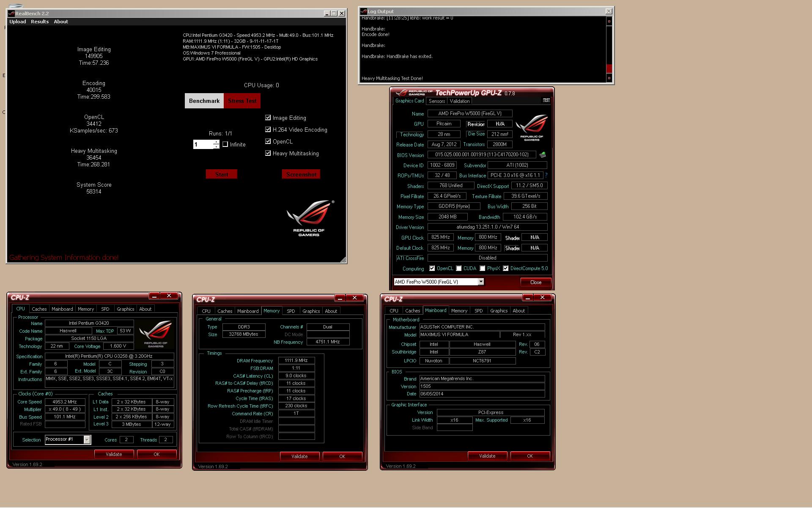Viewport: 812px width, 508px height.
Task: Click the Log Output scroll up arrow
Action: [609, 21]
